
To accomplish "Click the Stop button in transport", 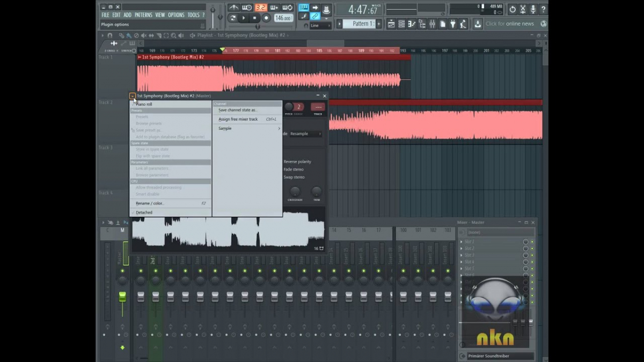I will coord(254,18).
